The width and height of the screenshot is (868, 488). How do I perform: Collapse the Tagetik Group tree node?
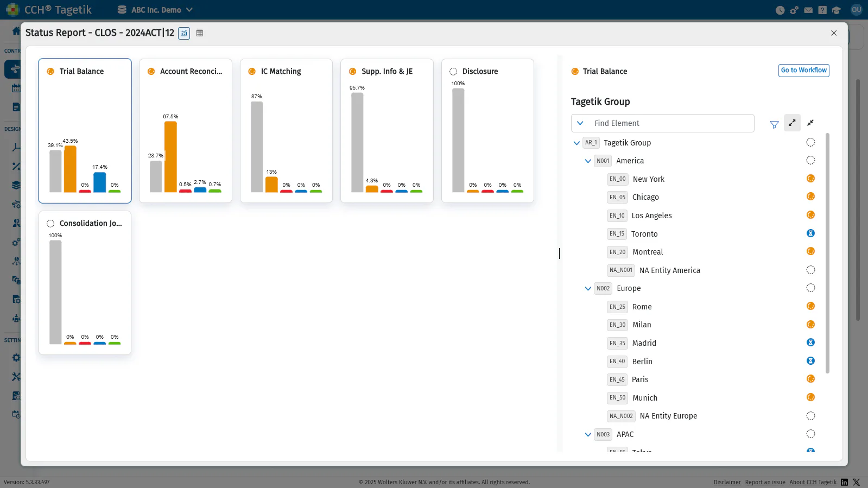[x=576, y=143]
